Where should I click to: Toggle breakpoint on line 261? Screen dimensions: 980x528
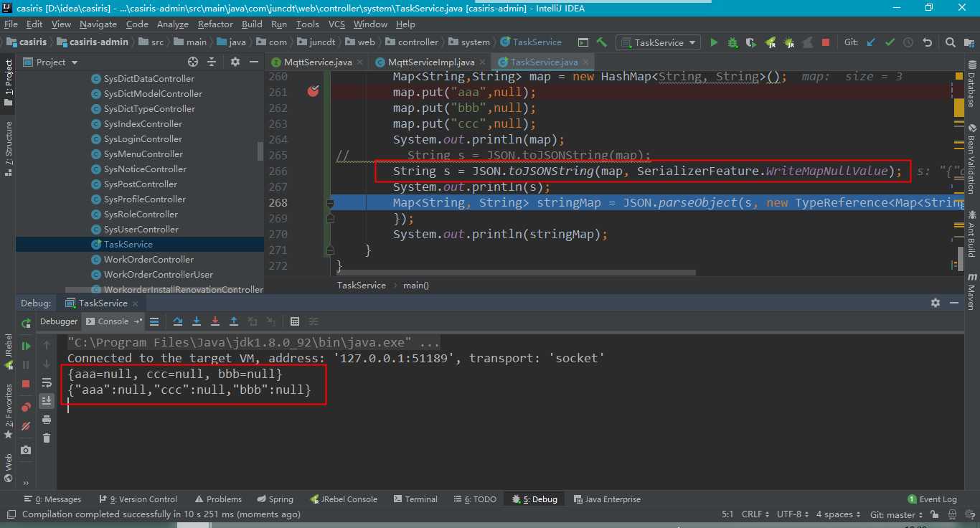click(x=313, y=92)
